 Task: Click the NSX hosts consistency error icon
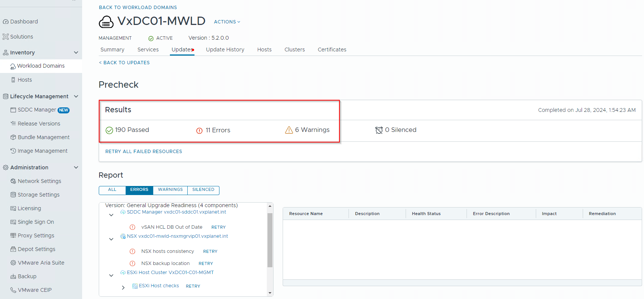click(x=132, y=251)
